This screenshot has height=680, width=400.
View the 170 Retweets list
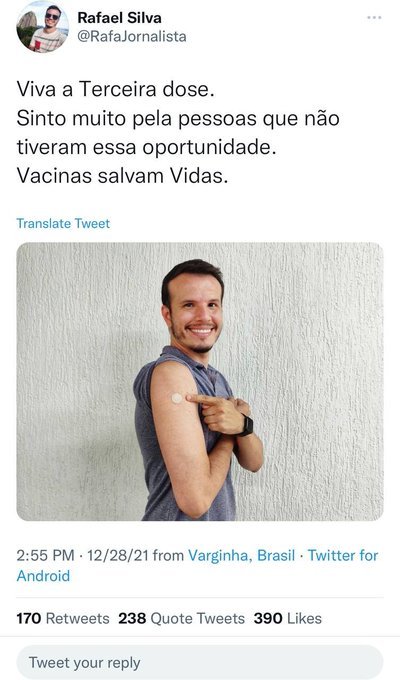click(x=63, y=618)
